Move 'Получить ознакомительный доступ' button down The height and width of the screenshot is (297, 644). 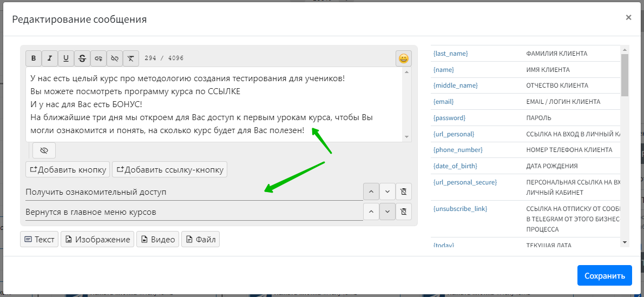tap(387, 192)
